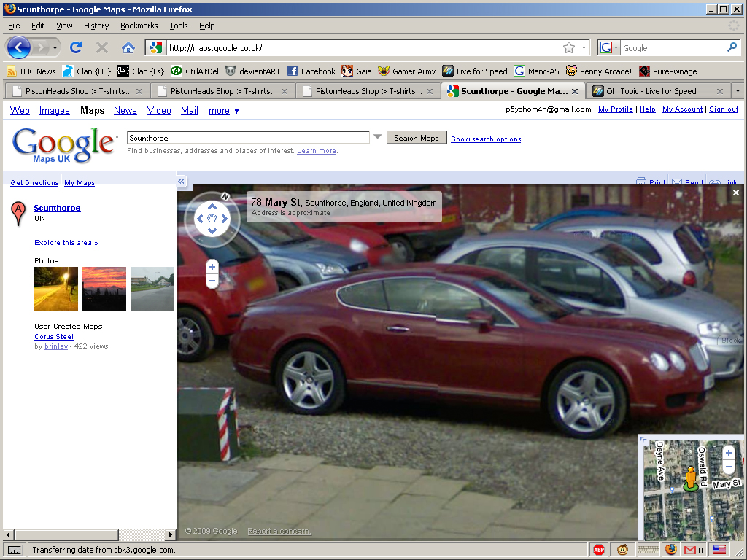Close the Street View with the X
The width and height of the screenshot is (747, 560).
pos(736,192)
